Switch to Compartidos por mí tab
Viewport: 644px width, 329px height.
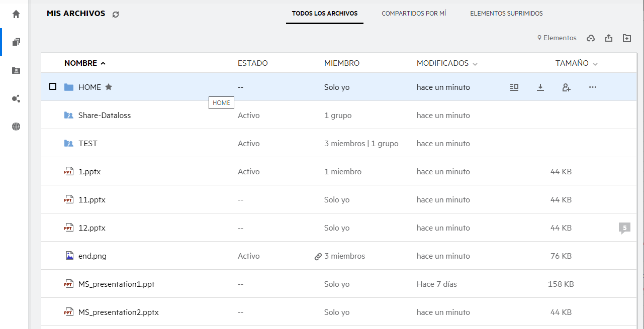click(x=413, y=14)
